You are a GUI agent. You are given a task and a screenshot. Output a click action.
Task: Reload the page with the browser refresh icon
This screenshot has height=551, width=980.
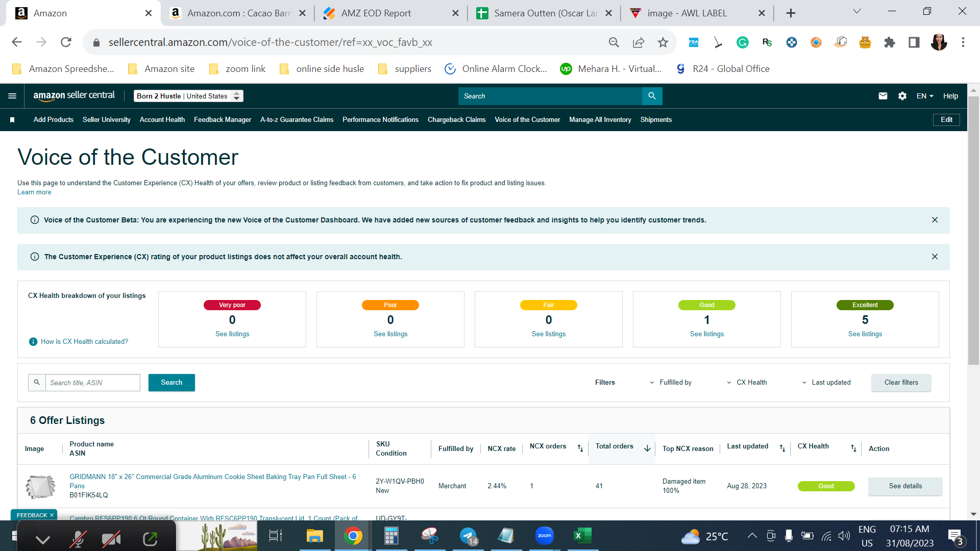(x=66, y=42)
